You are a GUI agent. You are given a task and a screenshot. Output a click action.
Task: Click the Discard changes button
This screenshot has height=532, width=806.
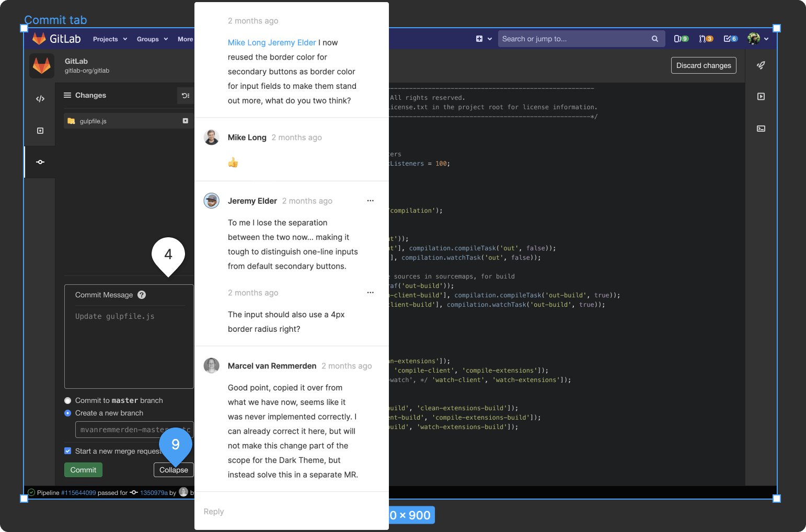(x=704, y=65)
